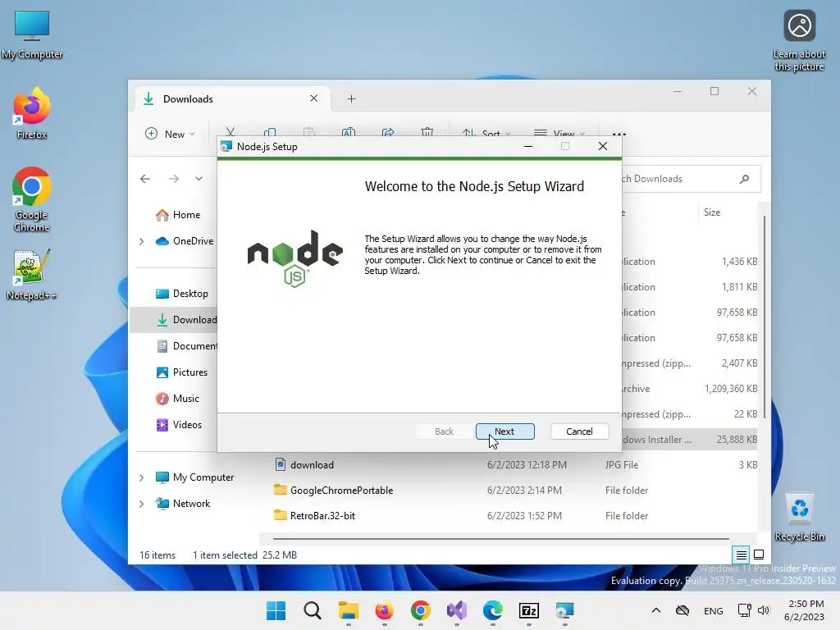Launch Google Chrome from desktop shortcut
This screenshot has height=630, width=840.
click(32, 200)
